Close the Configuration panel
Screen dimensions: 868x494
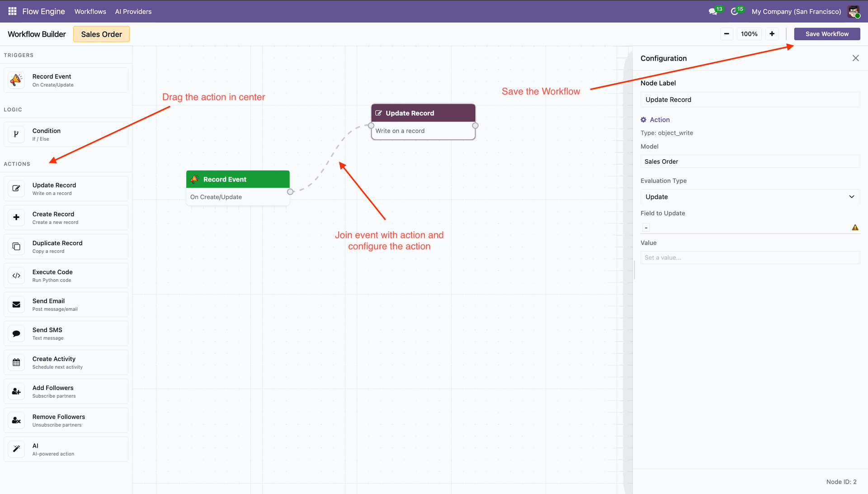coord(855,58)
